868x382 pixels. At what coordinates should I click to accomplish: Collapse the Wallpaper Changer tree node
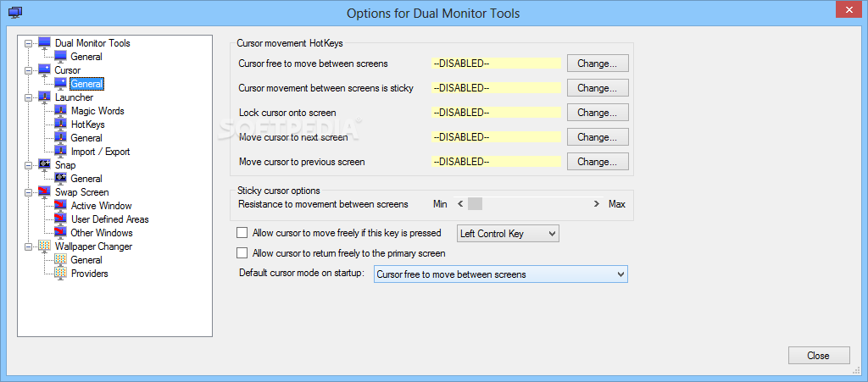point(28,246)
